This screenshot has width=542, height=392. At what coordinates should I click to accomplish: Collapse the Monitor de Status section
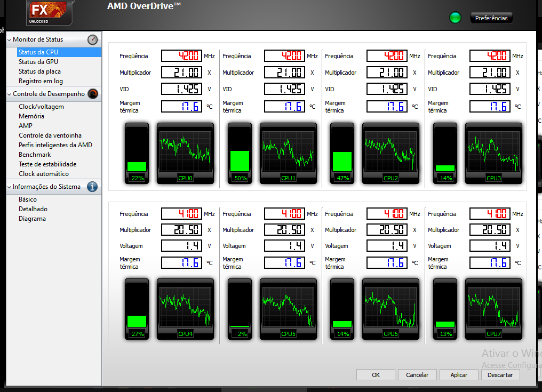[9, 40]
